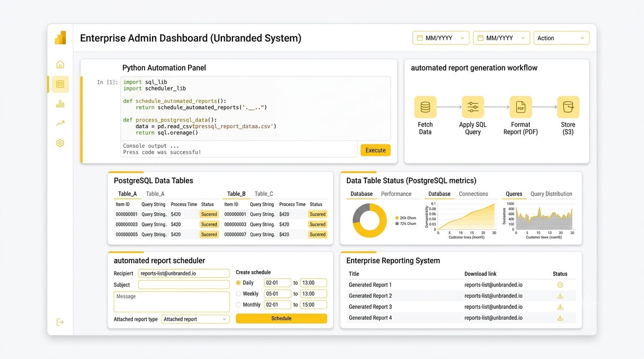Click the yellow 26% Chum legend swatch
Viewport: 644px width, 359px height.
[397, 218]
